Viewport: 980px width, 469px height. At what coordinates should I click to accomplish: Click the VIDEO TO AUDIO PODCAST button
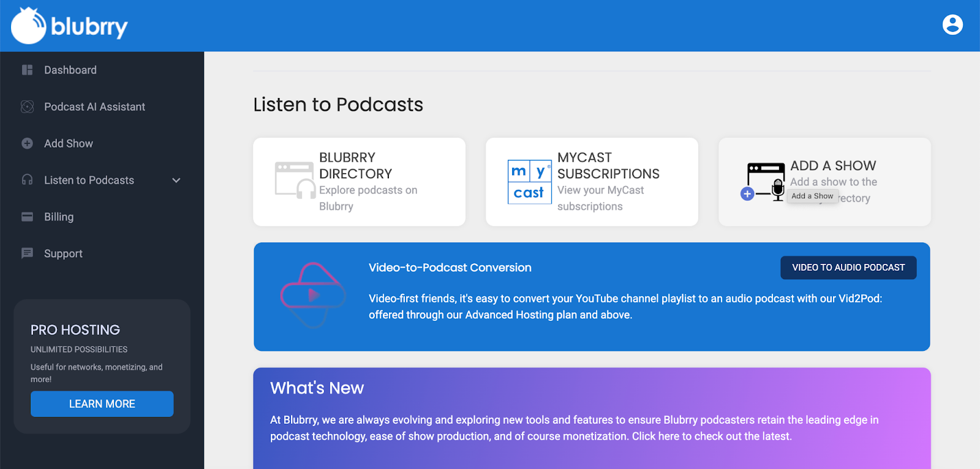coord(848,268)
